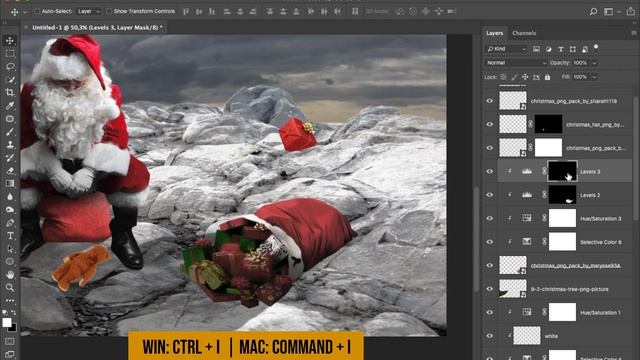Hide the 9-2-christmas-tree-png-picture layer
The height and width of the screenshot is (360, 640).
click(x=489, y=289)
